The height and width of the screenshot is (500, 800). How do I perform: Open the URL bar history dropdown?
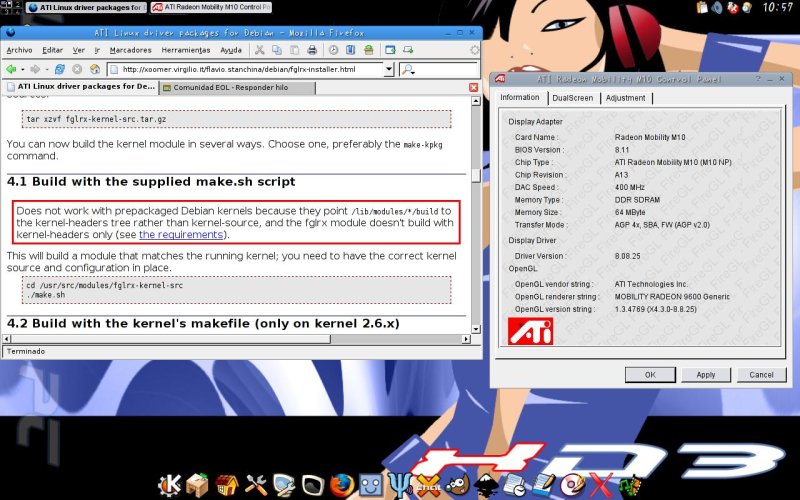[x=389, y=69]
